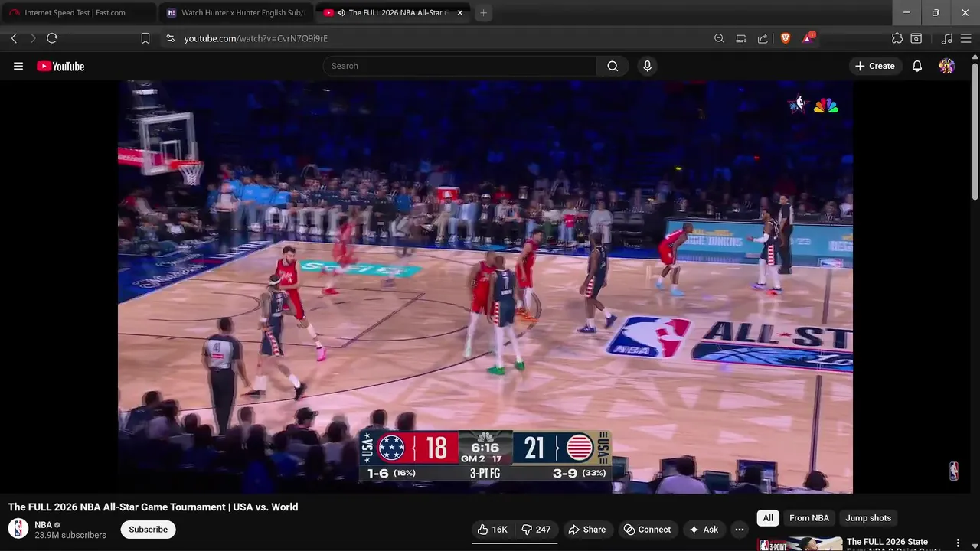The width and height of the screenshot is (980, 551).
Task: Open Brave Rewards triangle icon
Action: pyautogui.click(x=808, y=38)
